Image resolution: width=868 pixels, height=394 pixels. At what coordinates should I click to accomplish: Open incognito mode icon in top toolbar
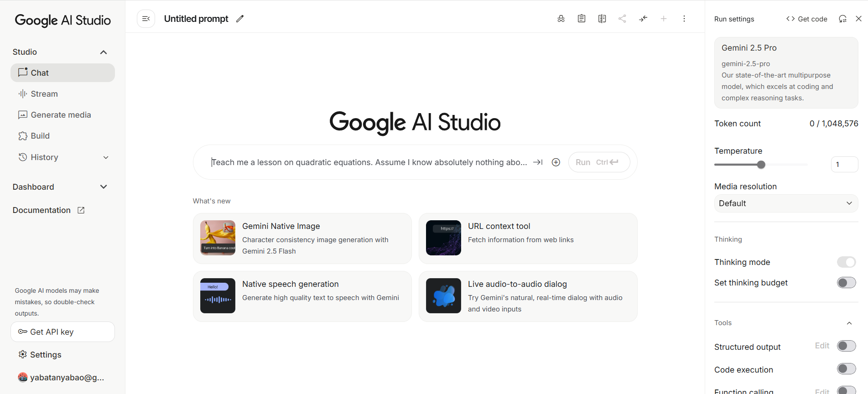[561, 19]
